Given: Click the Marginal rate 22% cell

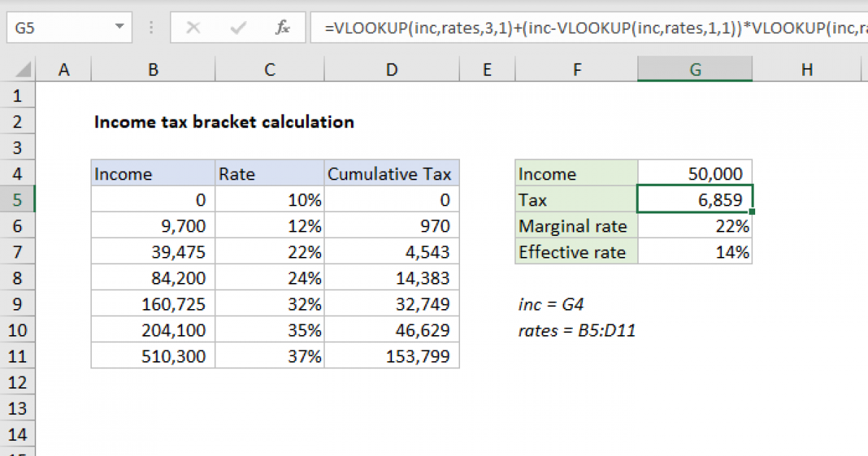Looking at the screenshot, I should pos(694,226).
